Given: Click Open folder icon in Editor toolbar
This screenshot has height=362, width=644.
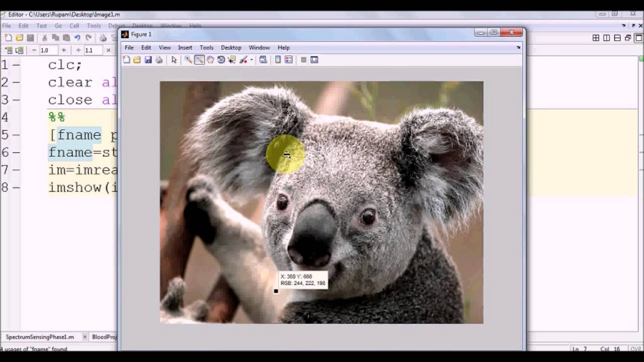Looking at the screenshot, I should [x=19, y=38].
